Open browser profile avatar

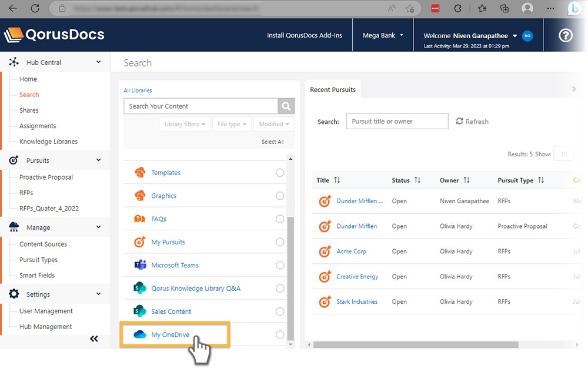coord(527,8)
